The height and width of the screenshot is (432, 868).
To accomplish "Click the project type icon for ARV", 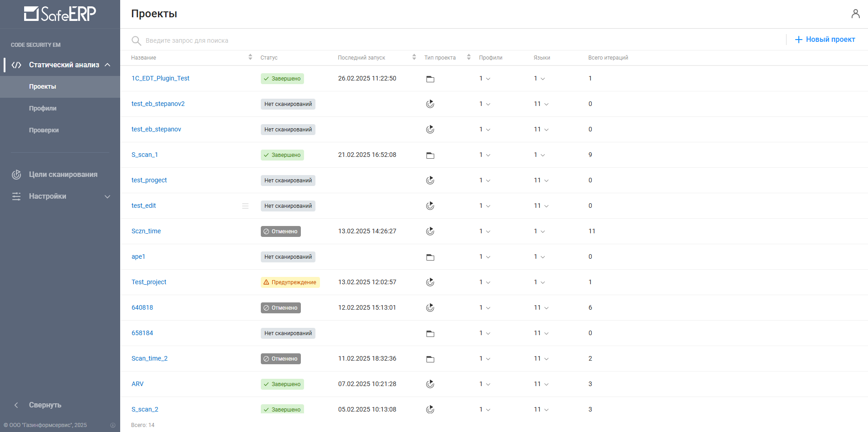I will pos(430,384).
